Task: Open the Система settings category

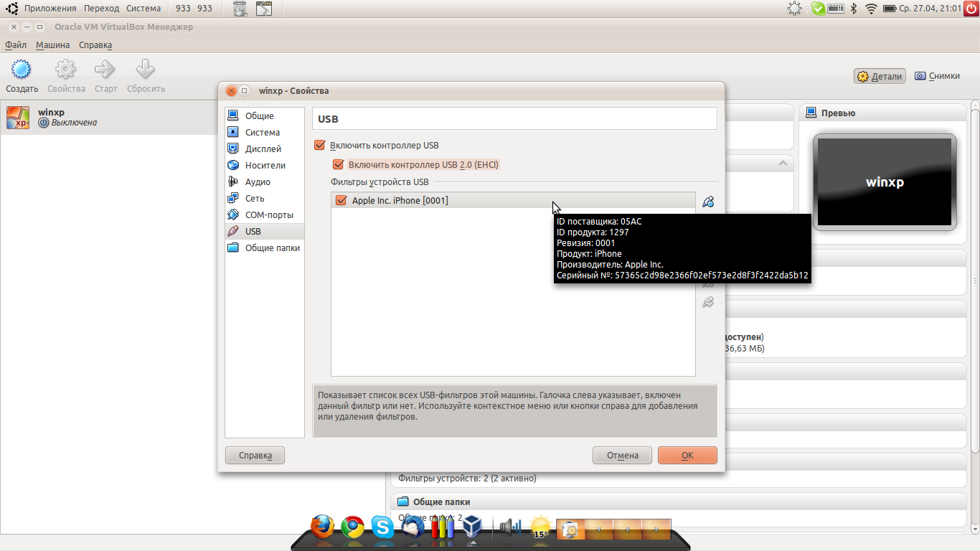Action: coord(264,132)
